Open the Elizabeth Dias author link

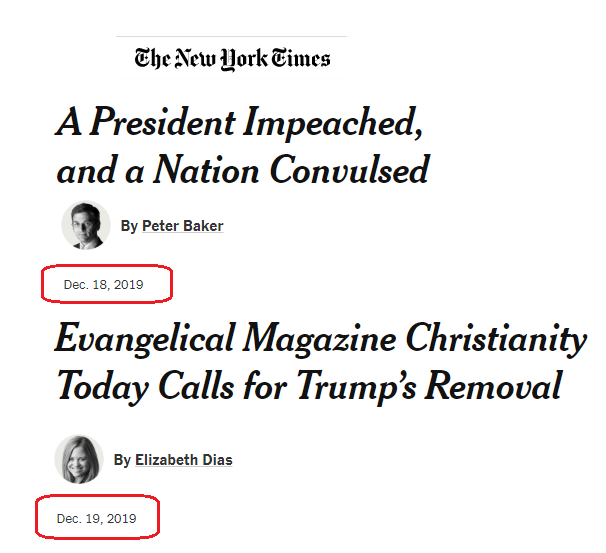tap(183, 460)
